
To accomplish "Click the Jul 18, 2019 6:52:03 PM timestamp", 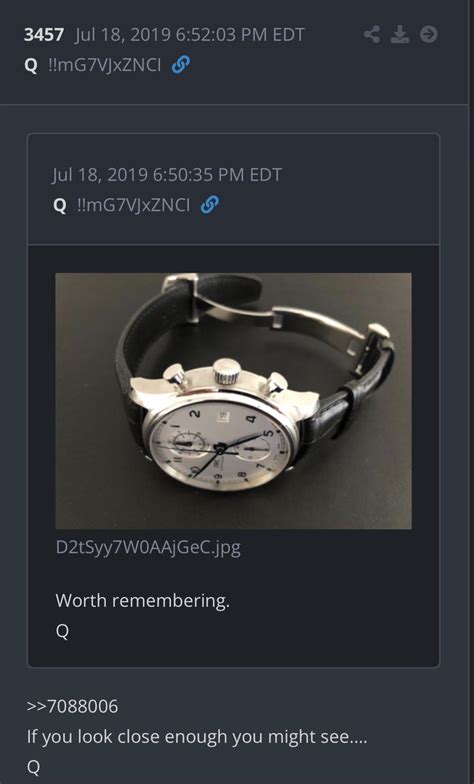I will 190,34.
